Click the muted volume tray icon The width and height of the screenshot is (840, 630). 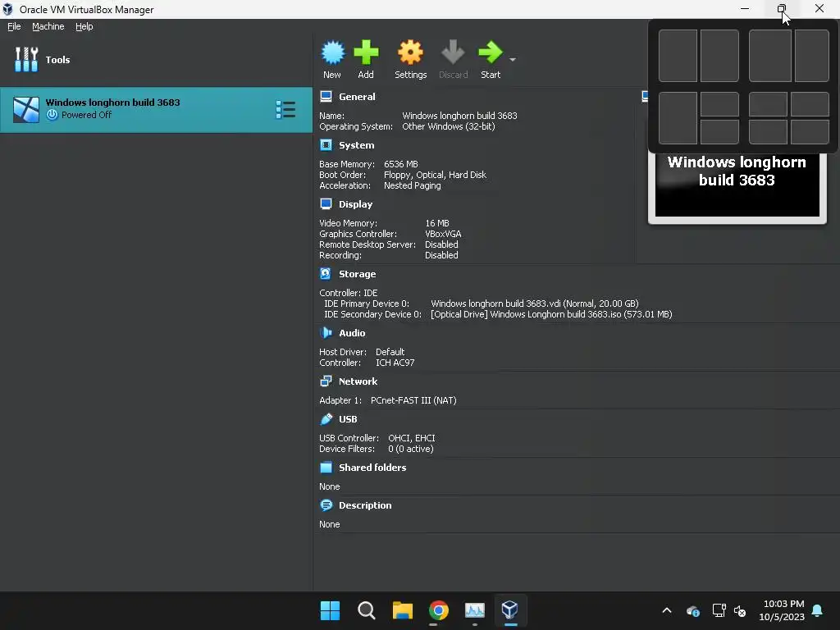click(x=741, y=610)
